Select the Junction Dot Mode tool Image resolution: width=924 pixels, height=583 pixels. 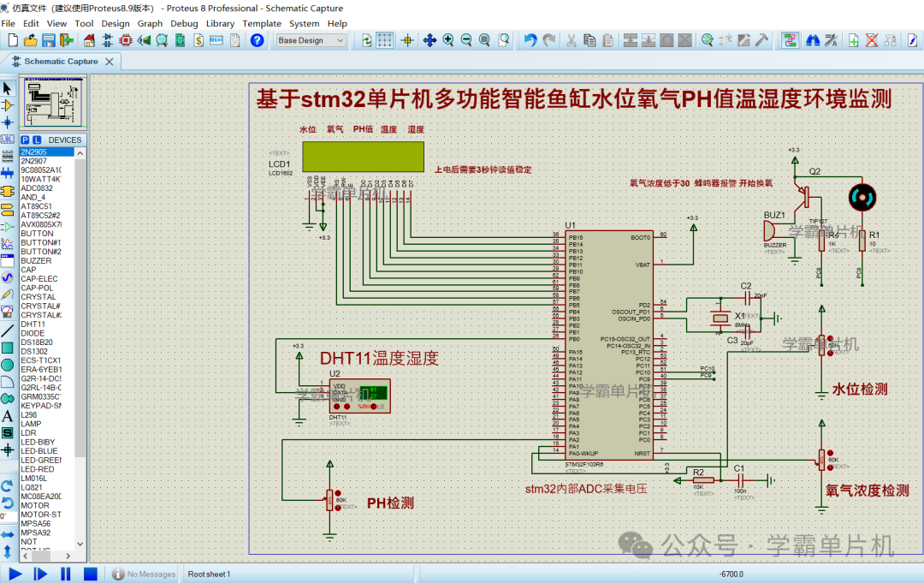tap(7, 122)
